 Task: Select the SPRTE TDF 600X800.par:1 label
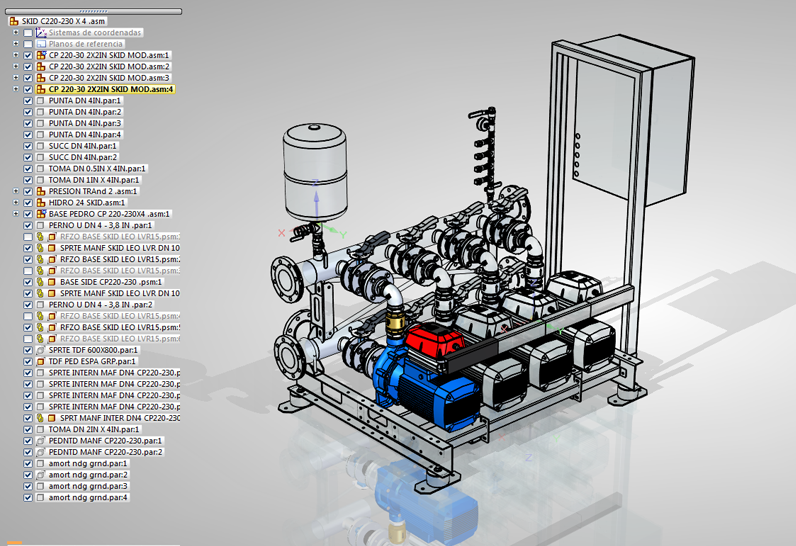(93, 350)
